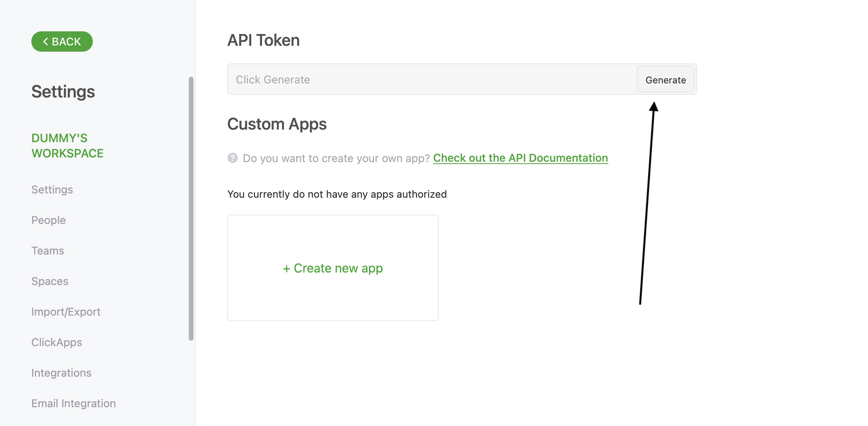Screen dimensions: 868x426
Task: Click the green BACK button
Action: coord(62,42)
